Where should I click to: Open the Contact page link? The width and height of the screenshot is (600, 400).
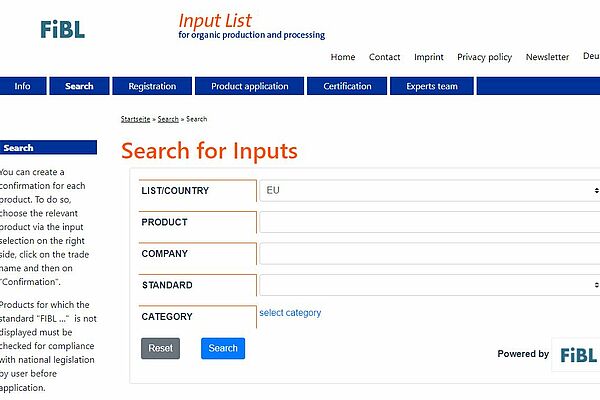385,57
